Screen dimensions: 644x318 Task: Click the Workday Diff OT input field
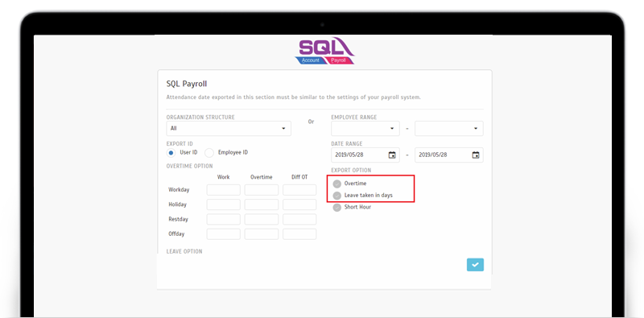pyautogui.click(x=299, y=190)
